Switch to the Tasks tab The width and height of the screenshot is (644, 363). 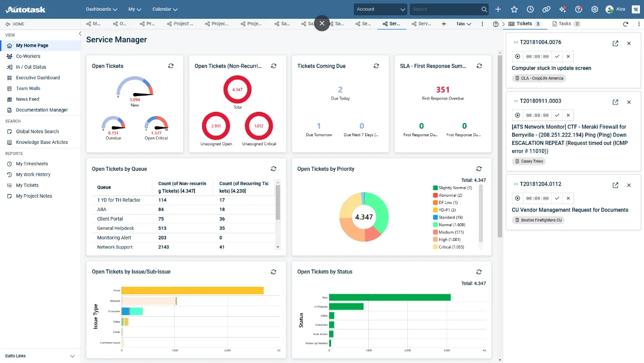tap(565, 24)
